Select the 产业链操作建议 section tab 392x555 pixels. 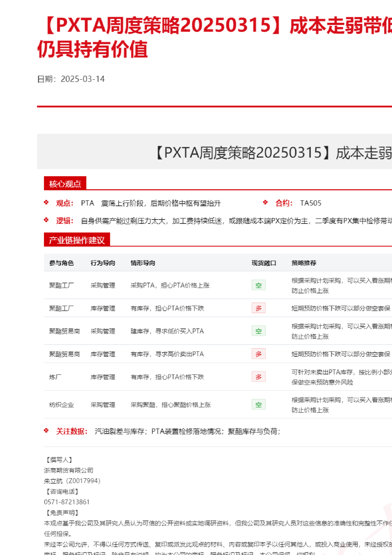tap(77, 240)
